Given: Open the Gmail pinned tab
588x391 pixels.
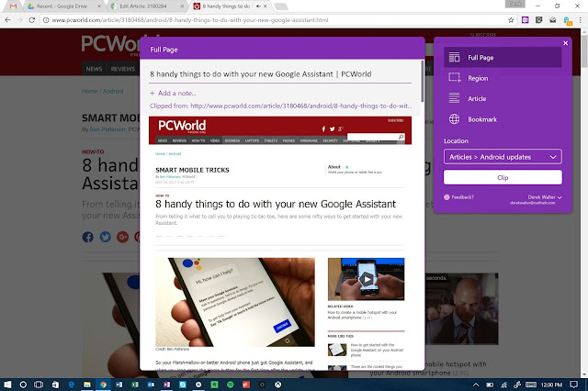Looking at the screenshot, I should click(x=13, y=6).
